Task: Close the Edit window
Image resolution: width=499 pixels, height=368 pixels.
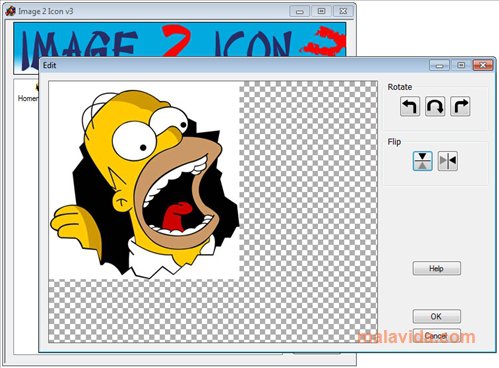Action: pyautogui.click(x=483, y=65)
